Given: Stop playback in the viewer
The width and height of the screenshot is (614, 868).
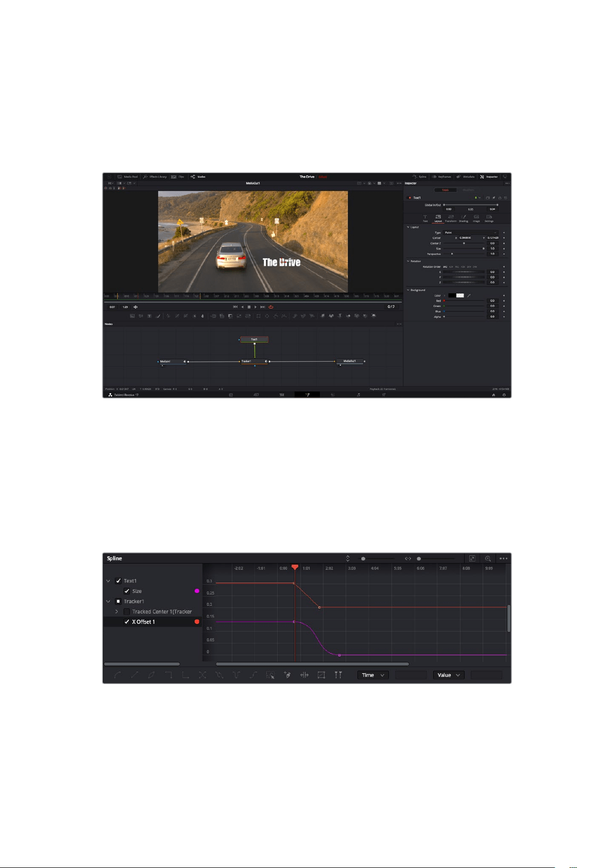Looking at the screenshot, I should (x=249, y=307).
